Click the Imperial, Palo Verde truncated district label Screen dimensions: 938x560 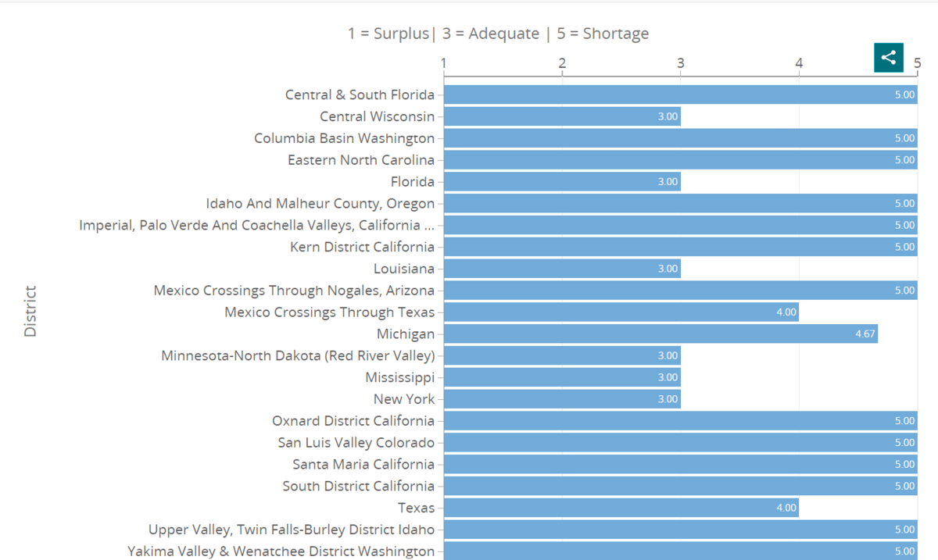click(x=257, y=225)
